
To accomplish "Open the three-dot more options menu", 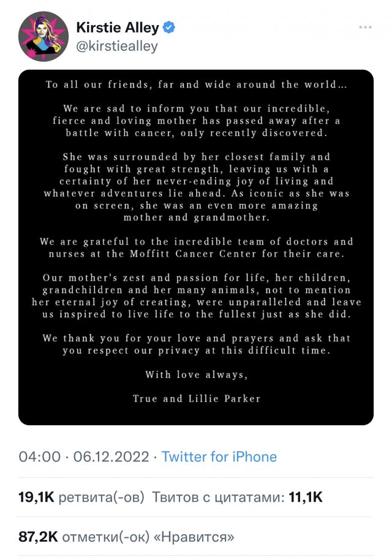I will click(x=365, y=28).
